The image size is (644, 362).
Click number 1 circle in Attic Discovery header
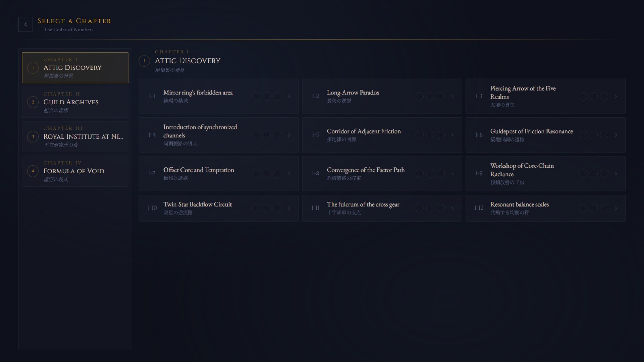pos(144,61)
